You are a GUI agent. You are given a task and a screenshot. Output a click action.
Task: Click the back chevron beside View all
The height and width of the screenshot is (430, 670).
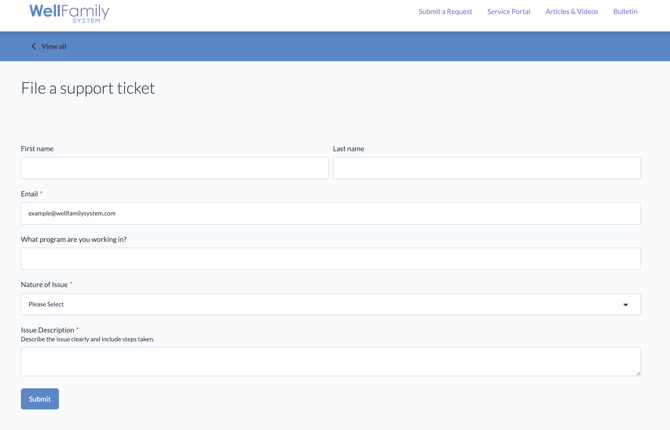click(33, 46)
